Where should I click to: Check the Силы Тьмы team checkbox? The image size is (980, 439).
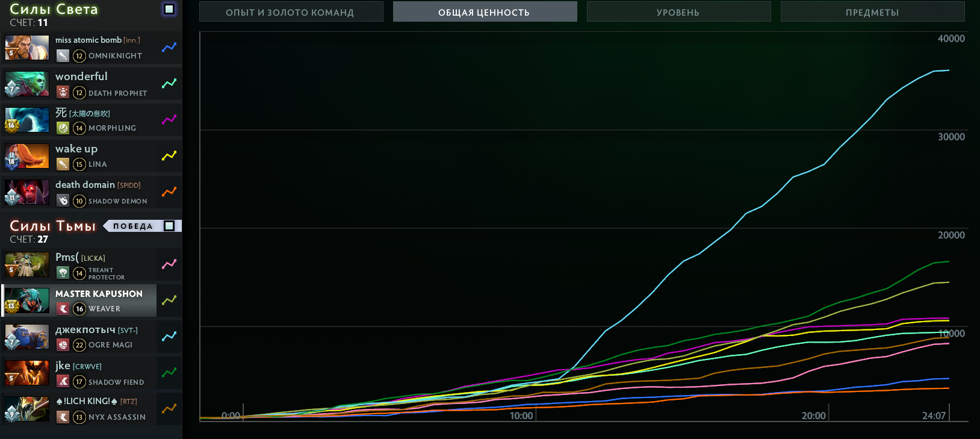coord(169,226)
